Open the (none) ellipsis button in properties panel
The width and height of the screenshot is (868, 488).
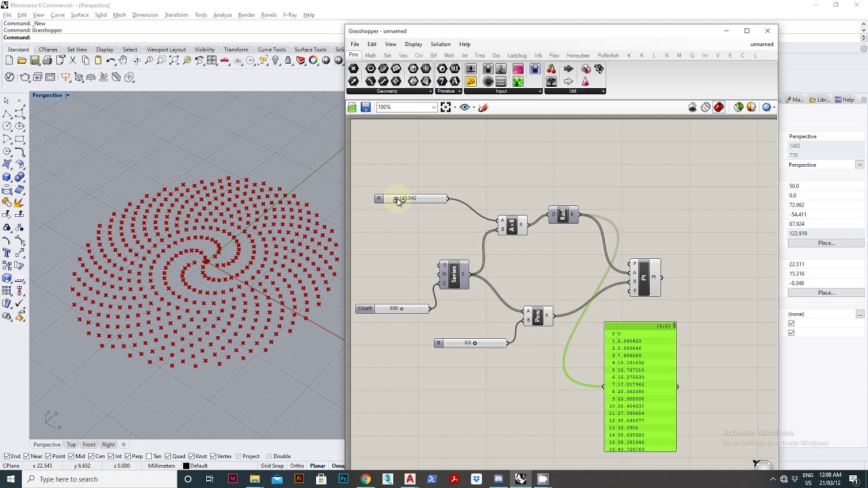[860, 314]
